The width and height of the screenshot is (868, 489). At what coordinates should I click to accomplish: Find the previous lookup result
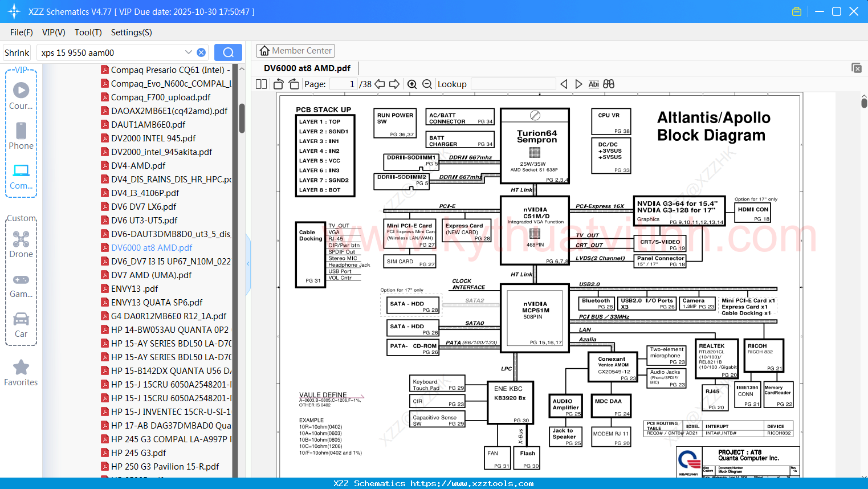[564, 84]
